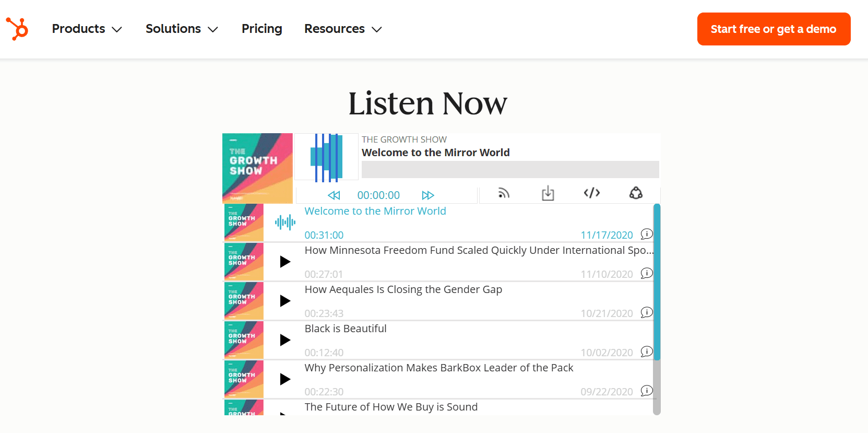Image resolution: width=868 pixels, height=433 pixels.
Task: Click the now-playing title 'Welcome to the Mirror World'
Action: [x=436, y=153]
